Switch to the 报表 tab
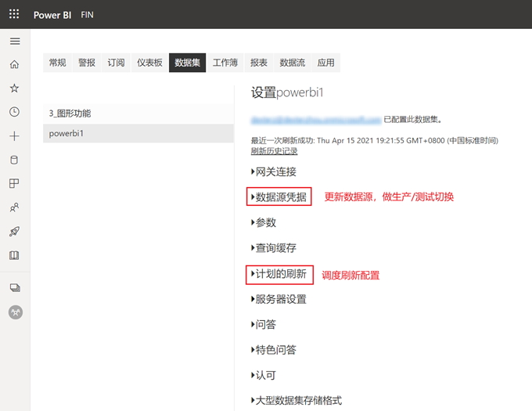 [x=259, y=63]
